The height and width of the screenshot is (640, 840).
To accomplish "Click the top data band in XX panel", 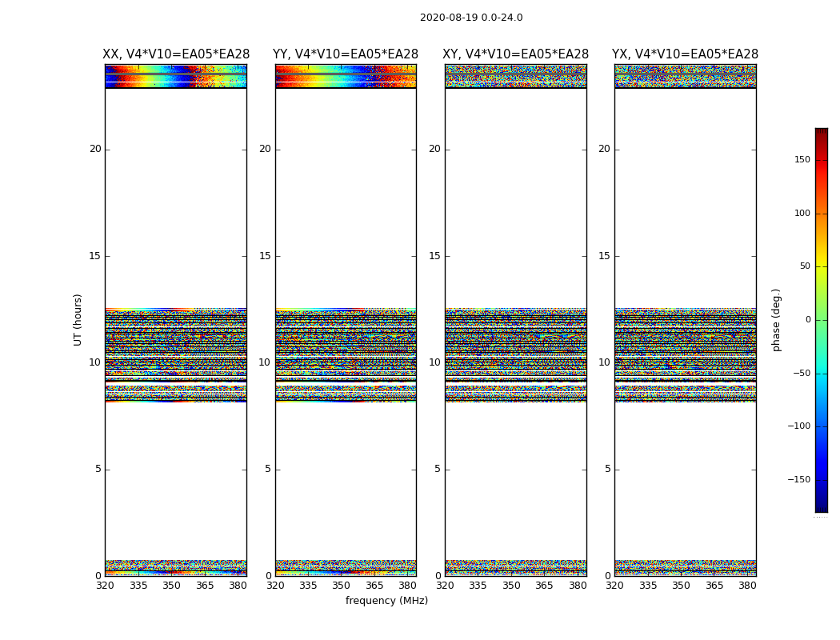I will click(175, 76).
